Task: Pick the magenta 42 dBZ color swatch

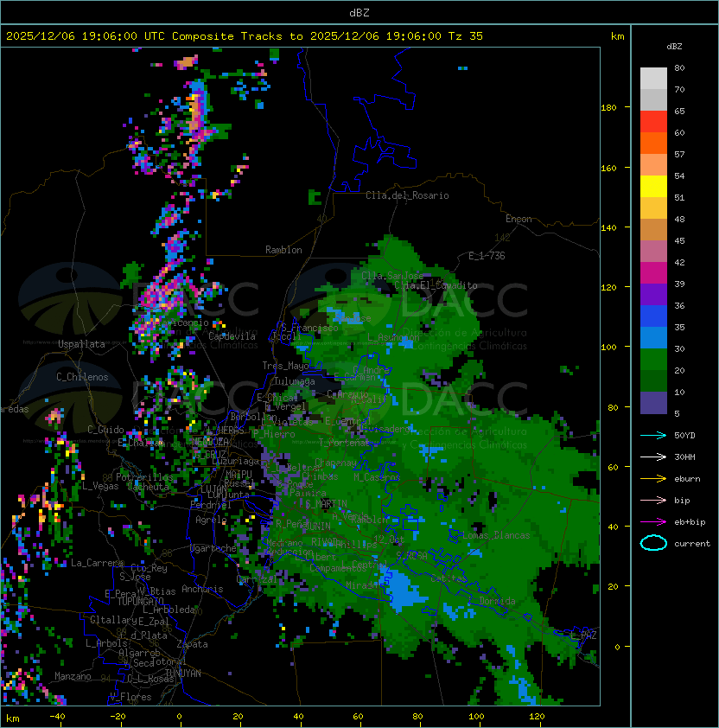Action: click(653, 272)
